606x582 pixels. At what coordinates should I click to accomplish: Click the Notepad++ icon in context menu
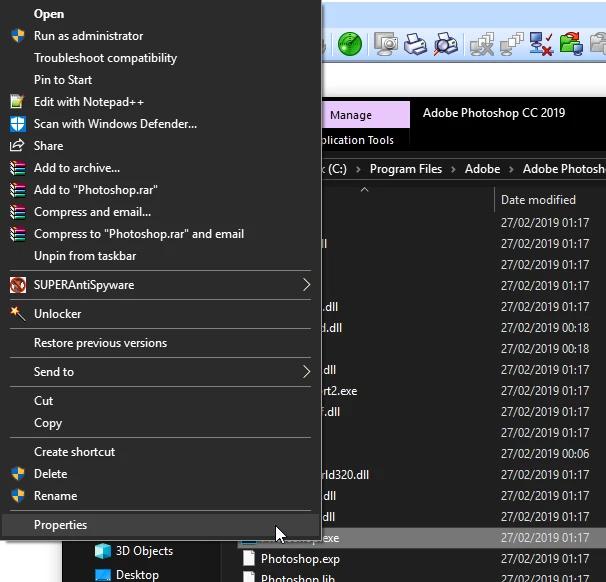coord(17,102)
